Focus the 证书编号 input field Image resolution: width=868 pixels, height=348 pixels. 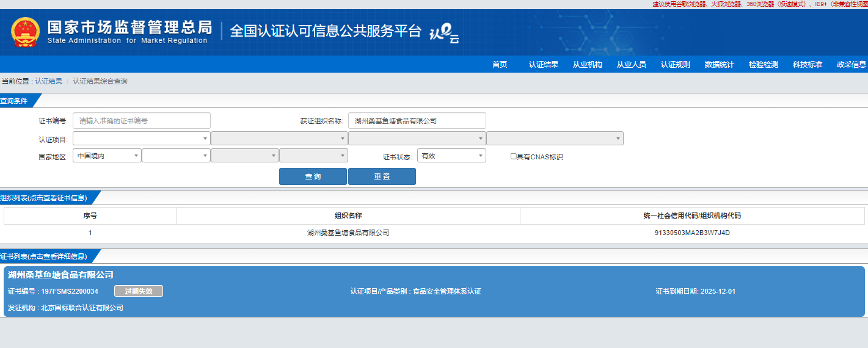pos(142,121)
